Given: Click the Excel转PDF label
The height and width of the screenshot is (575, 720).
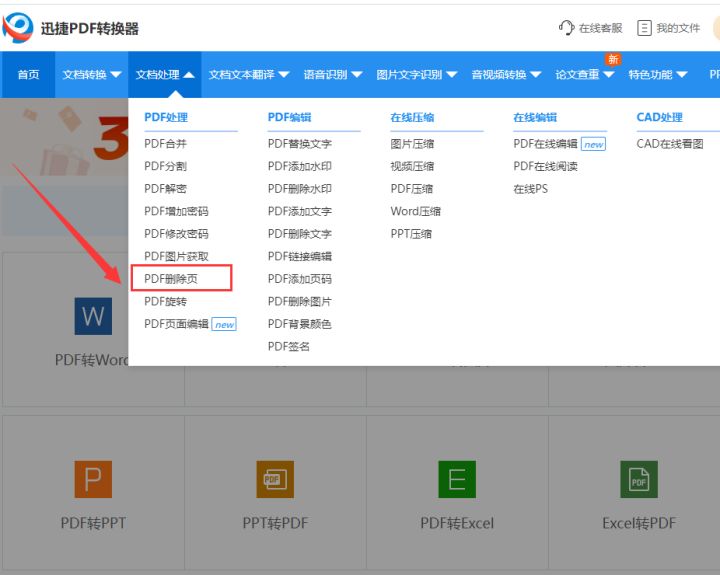Looking at the screenshot, I should (x=639, y=523).
